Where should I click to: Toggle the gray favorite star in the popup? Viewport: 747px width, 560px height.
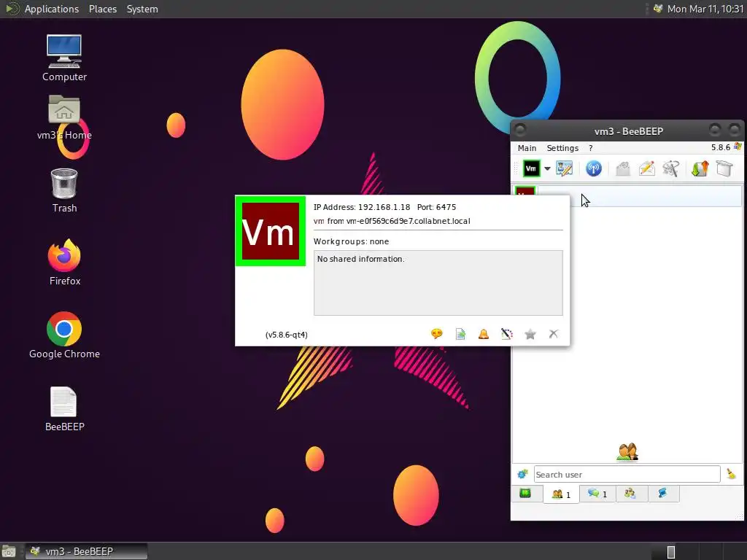[x=530, y=334]
